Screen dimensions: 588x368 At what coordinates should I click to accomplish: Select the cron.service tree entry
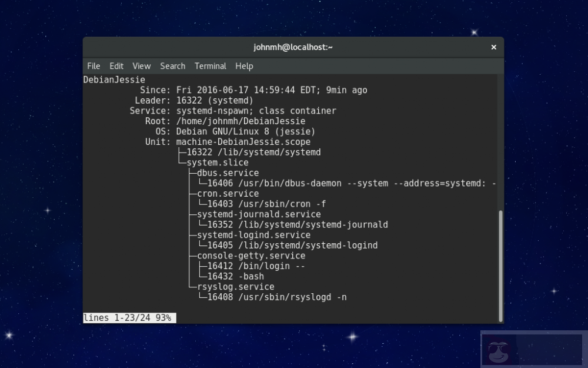227,193
